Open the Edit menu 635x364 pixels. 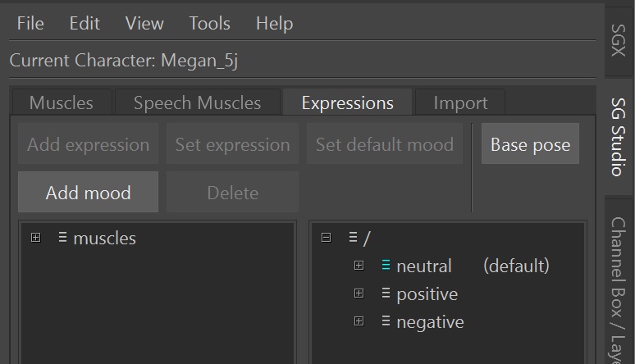tap(85, 24)
